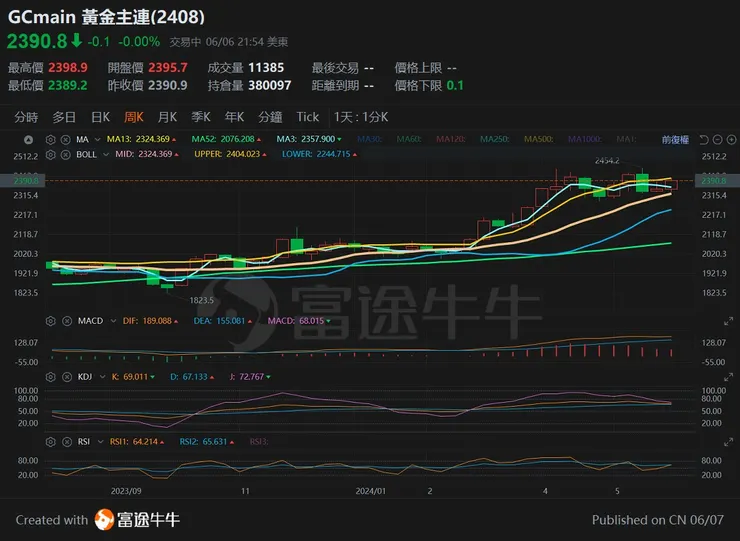Switch to the 季K tab
Viewport: 740px width, 541px height.
(201, 117)
